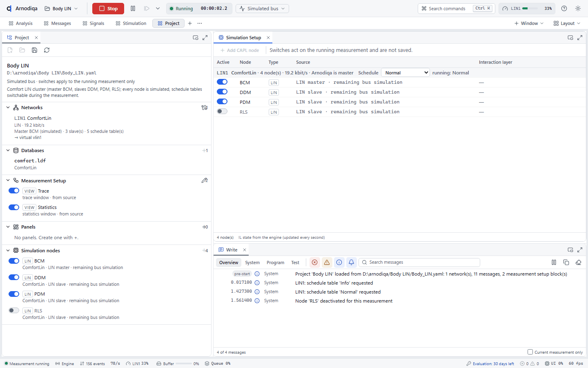The height and width of the screenshot is (368, 588).
Task: Disable the DDM node switch in Simulation Setup
Action: 222,92
